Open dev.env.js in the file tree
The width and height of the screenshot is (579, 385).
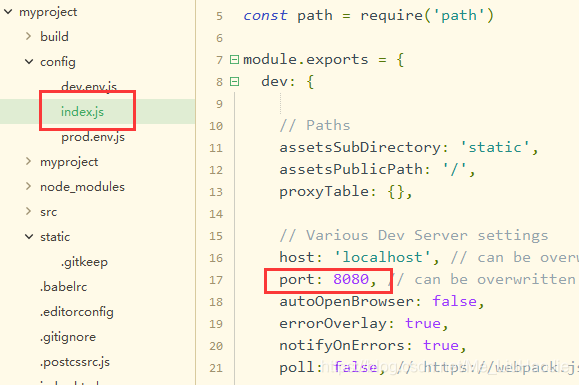point(89,86)
